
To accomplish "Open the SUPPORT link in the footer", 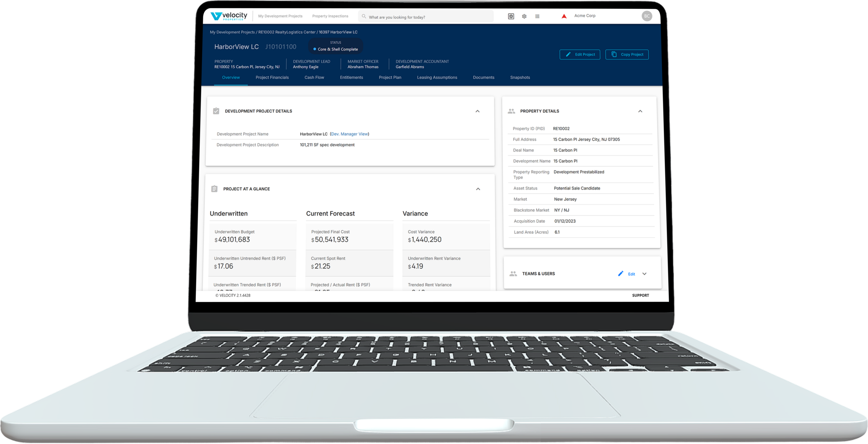I will (x=640, y=296).
